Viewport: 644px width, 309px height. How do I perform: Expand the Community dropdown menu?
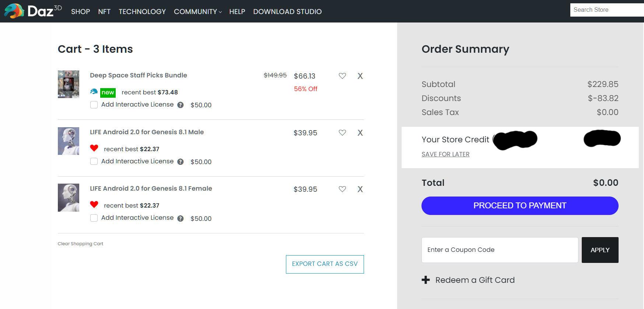197,11
